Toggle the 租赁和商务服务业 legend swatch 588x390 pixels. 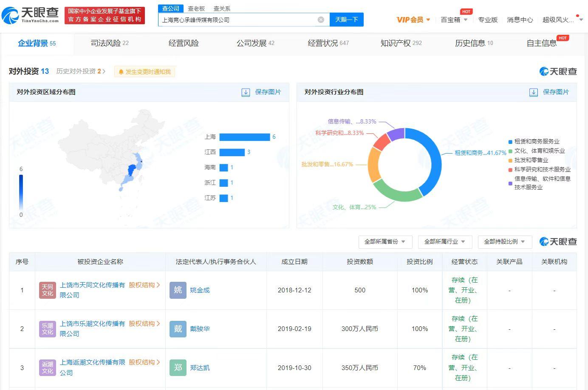pyautogui.click(x=511, y=142)
